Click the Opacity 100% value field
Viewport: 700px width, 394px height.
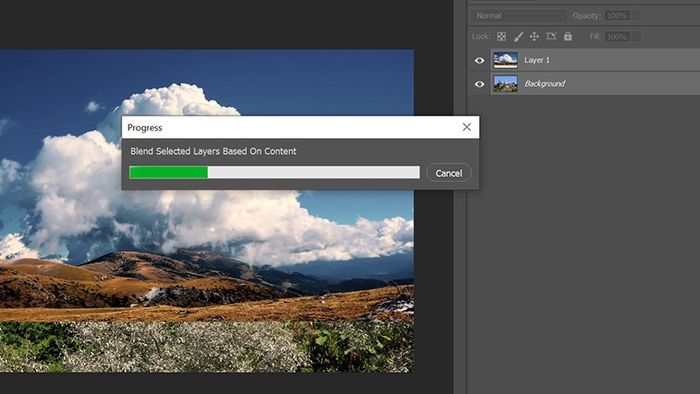click(x=618, y=16)
